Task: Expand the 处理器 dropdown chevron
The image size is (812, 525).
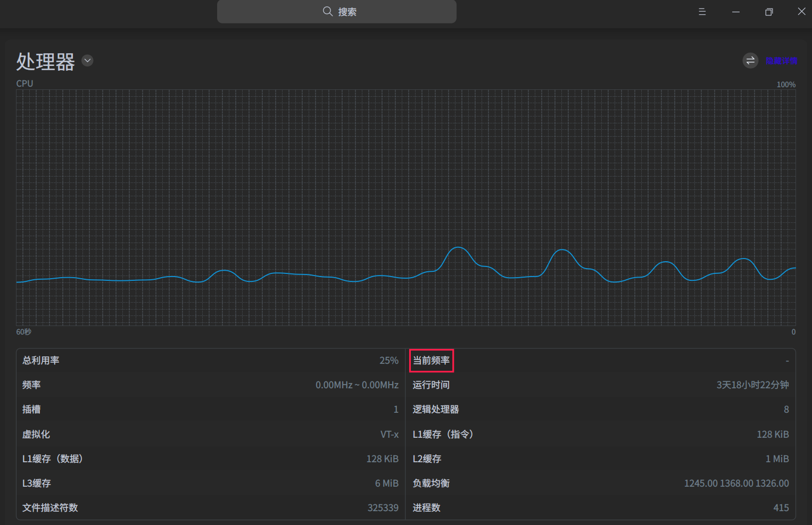Action: point(88,61)
